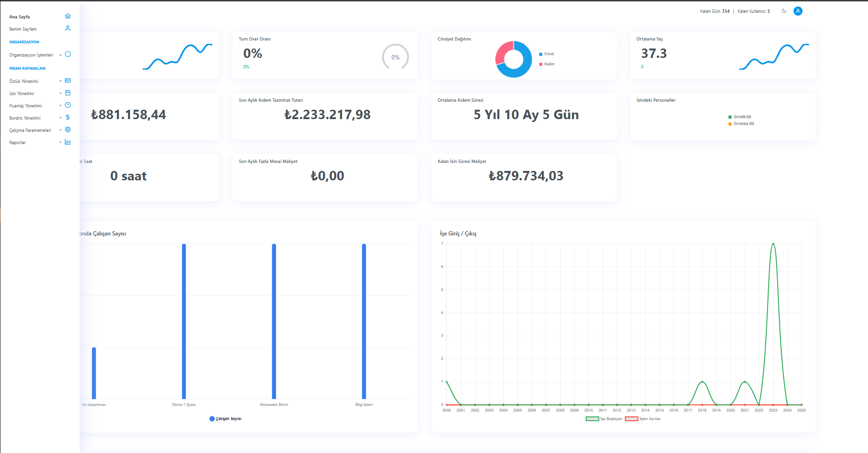Click the clock icon for Puantaj Yönetimi
This screenshot has width=868, height=453.
click(x=68, y=105)
